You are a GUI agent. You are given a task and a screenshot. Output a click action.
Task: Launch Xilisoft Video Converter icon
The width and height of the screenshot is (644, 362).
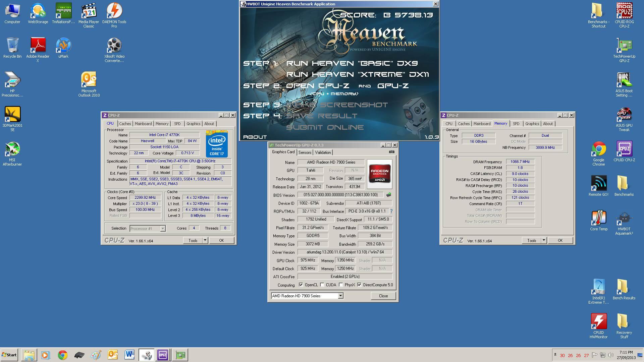pos(114,50)
